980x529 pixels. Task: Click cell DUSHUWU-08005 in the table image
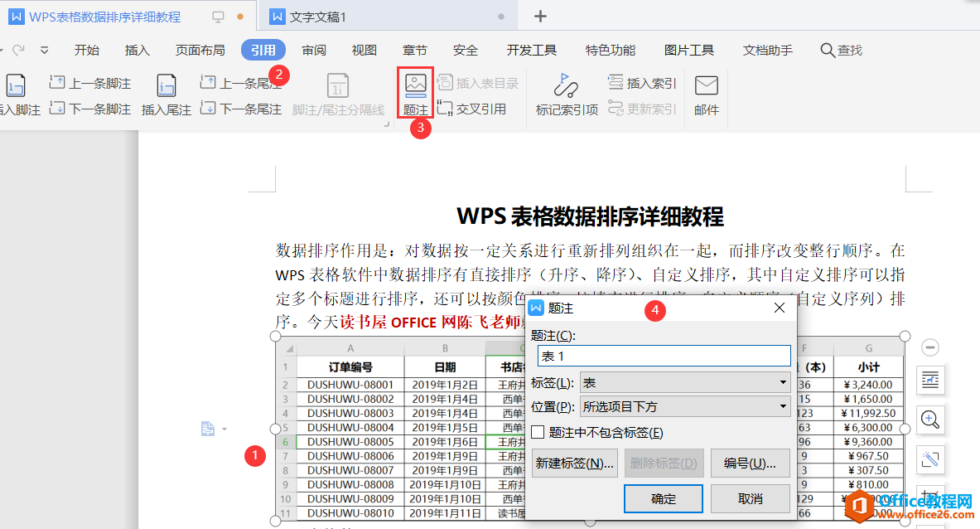click(350, 441)
